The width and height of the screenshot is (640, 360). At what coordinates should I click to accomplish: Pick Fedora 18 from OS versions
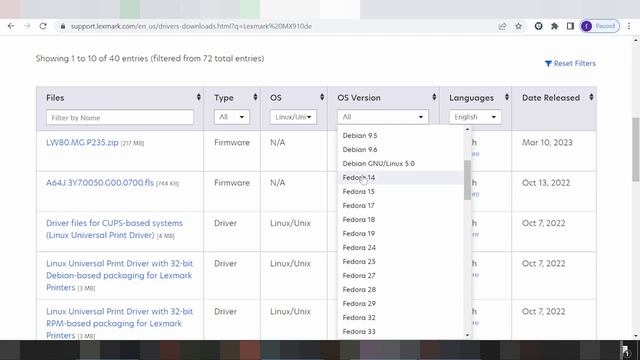coord(401,220)
